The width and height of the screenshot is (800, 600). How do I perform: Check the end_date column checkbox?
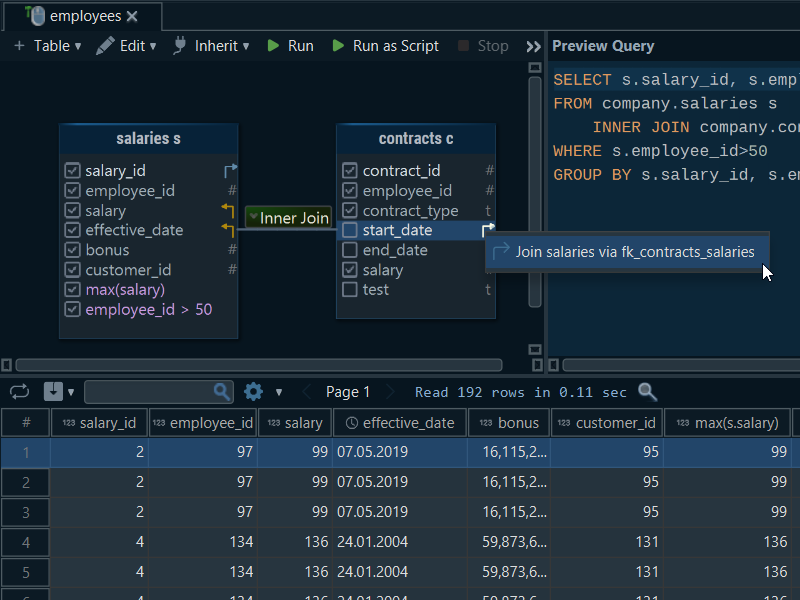point(350,250)
